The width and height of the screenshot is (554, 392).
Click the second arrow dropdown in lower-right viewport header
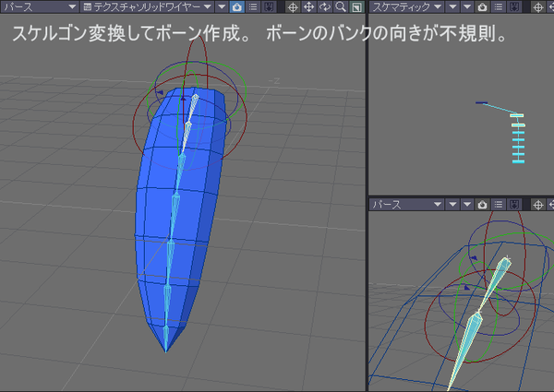tap(467, 204)
